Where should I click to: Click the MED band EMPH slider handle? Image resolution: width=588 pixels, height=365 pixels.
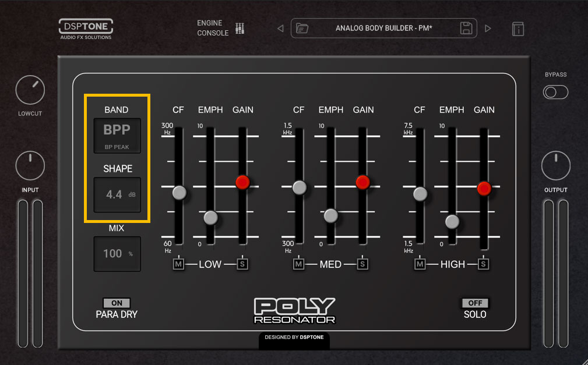tap(331, 215)
